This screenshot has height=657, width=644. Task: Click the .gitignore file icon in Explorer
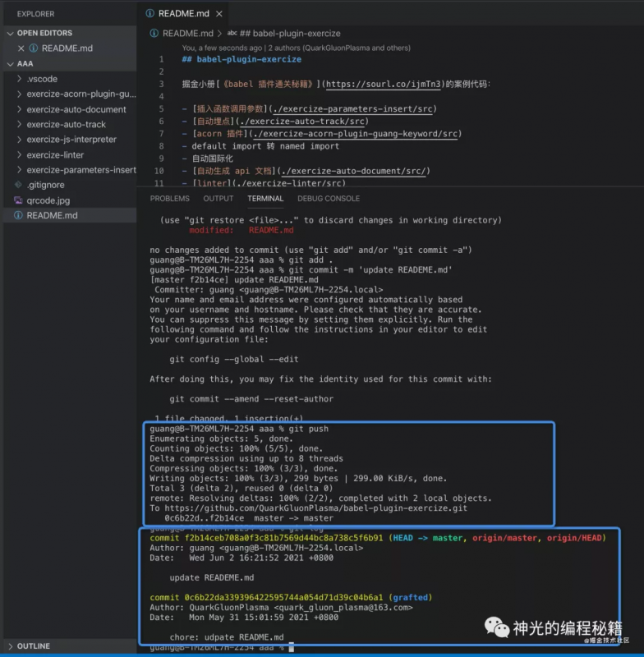point(19,185)
